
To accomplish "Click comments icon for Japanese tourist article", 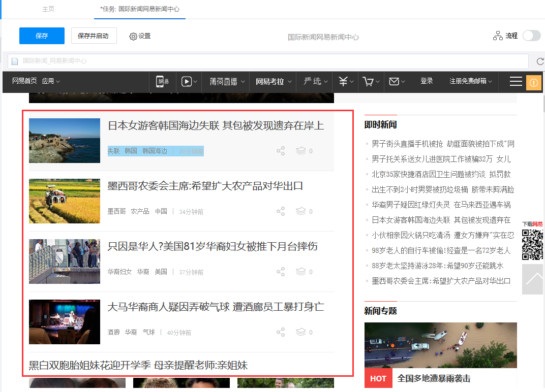I will tap(300, 151).
